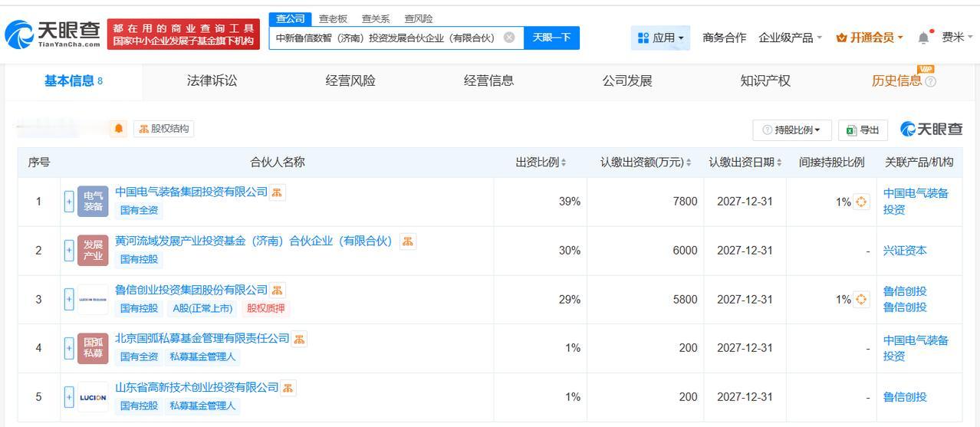980x427 pixels.
Task: Open equity structure icon for 鲁信创业投资集团
Action: tap(278, 290)
